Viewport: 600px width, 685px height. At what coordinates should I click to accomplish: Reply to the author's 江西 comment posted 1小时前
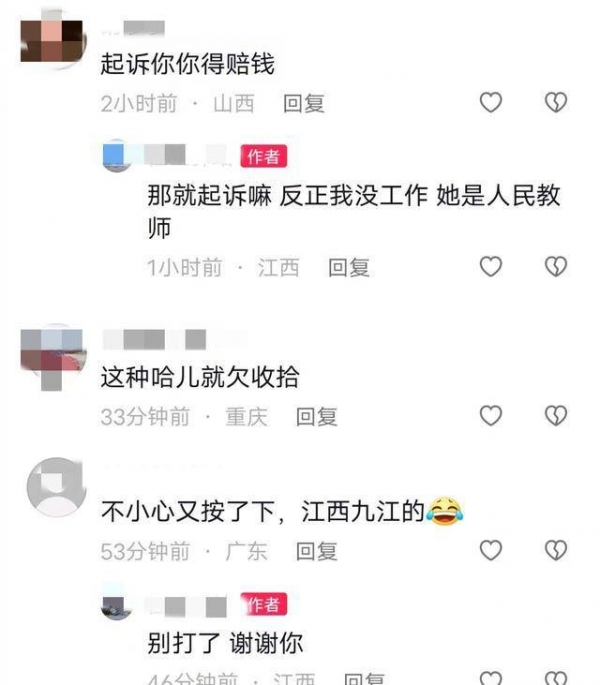click(x=349, y=267)
